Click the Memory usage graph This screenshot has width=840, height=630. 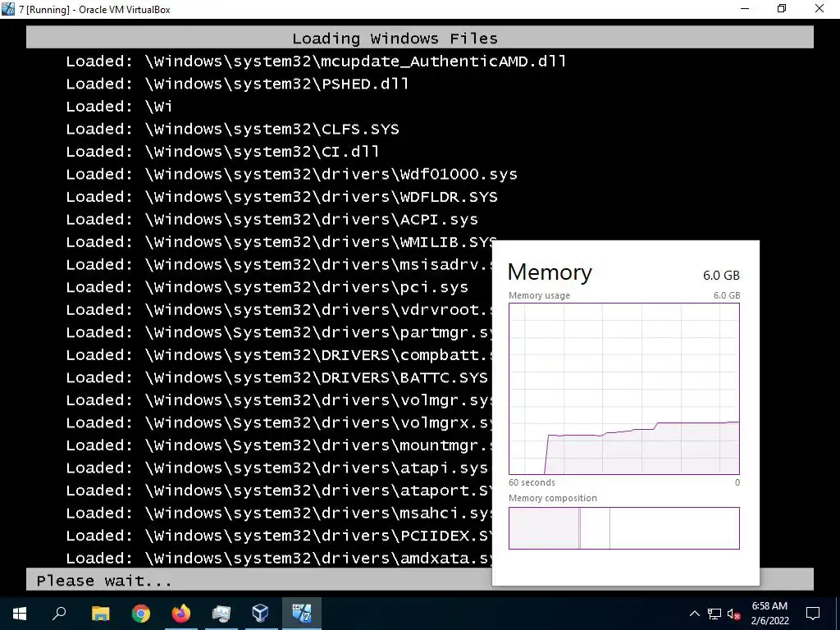point(624,389)
